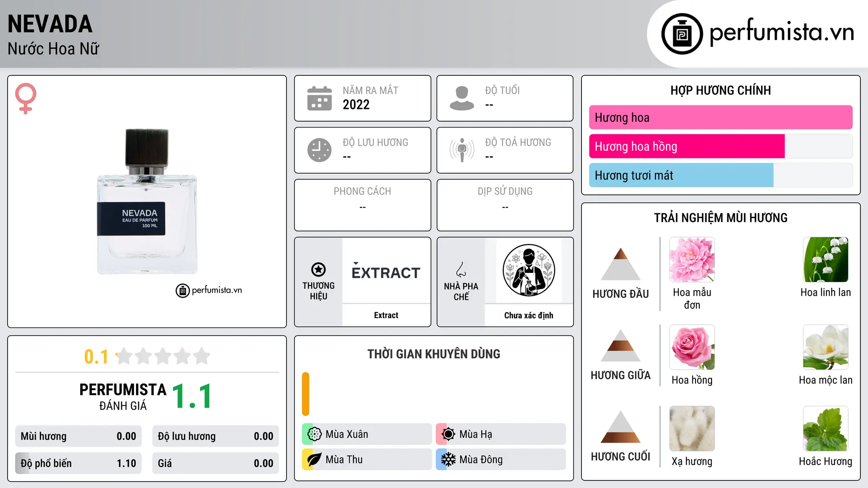The height and width of the screenshot is (488, 868).
Task: Click the Hoa linh lan note label
Action: (826, 292)
